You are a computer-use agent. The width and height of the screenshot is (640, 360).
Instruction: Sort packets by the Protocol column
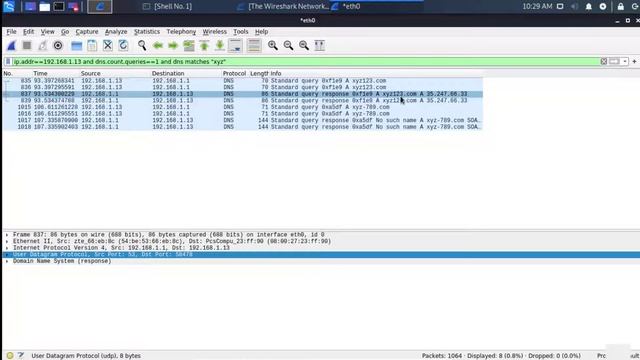click(x=234, y=73)
